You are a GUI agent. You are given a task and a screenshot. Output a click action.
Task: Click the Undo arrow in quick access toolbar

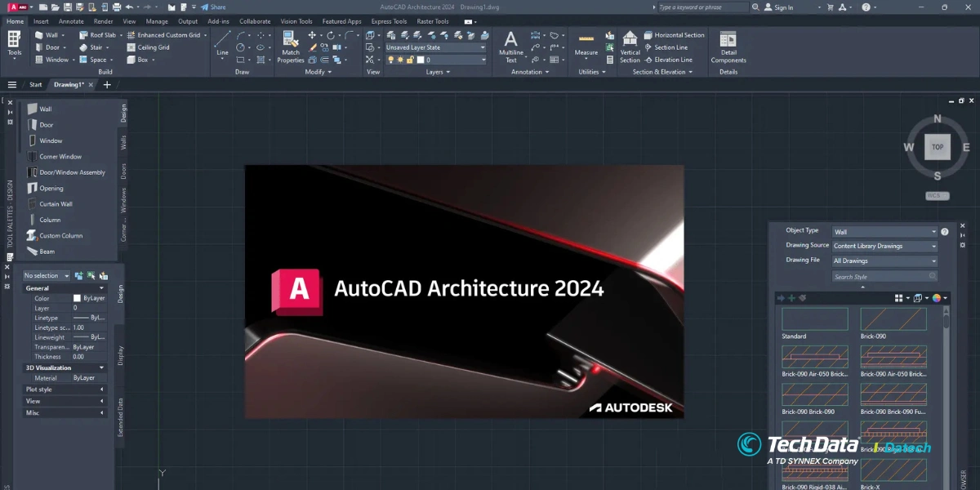[x=129, y=7]
